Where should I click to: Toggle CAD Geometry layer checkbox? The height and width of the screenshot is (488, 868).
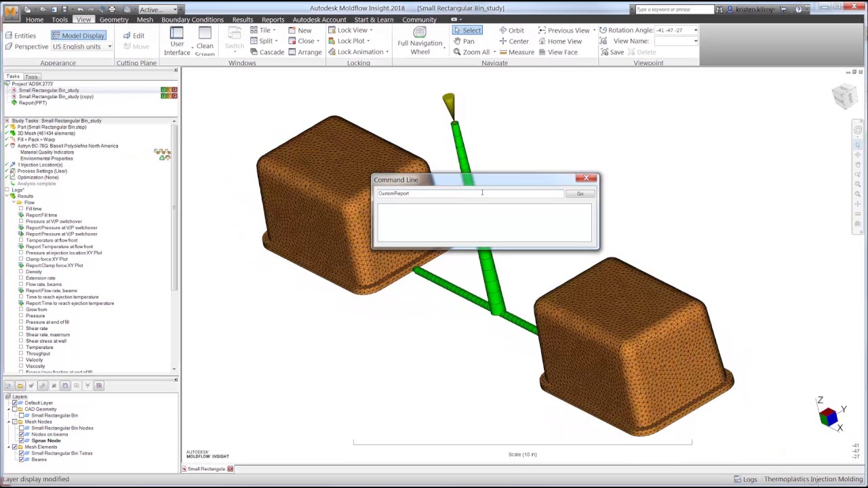[14, 409]
